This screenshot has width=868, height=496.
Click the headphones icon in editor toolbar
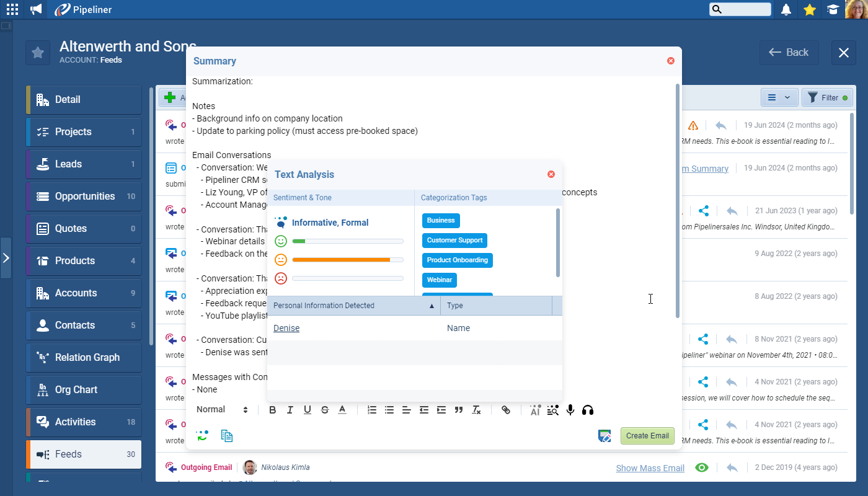(x=588, y=410)
